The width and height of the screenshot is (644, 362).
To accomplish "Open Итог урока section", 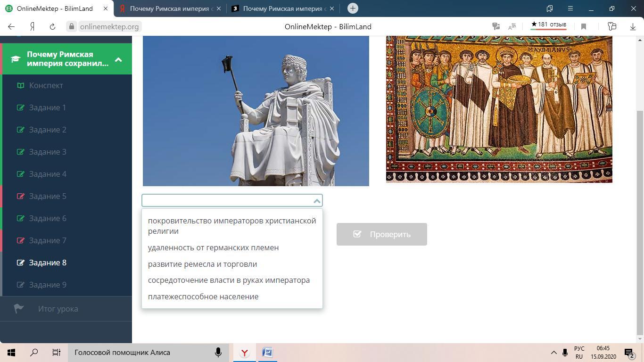I will (58, 309).
